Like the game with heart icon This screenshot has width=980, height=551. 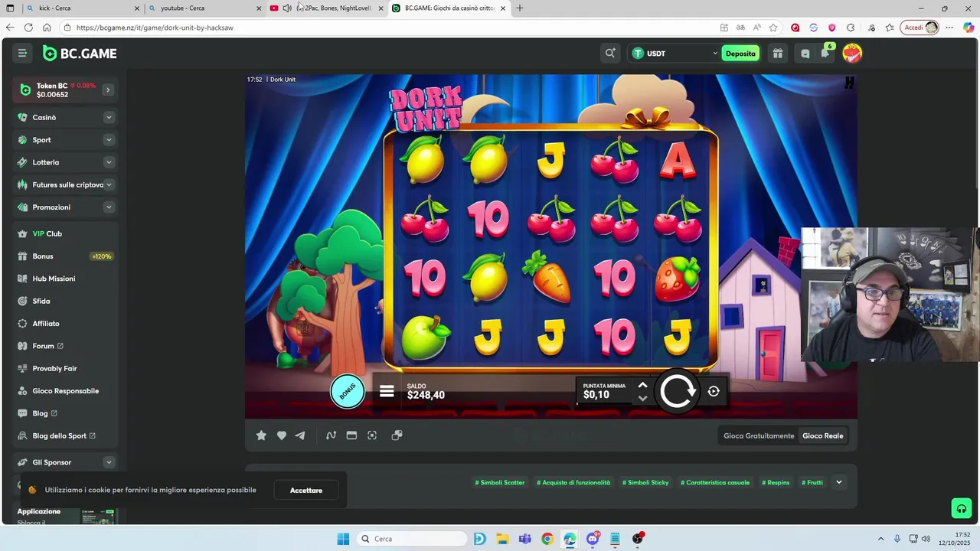tap(281, 435)
